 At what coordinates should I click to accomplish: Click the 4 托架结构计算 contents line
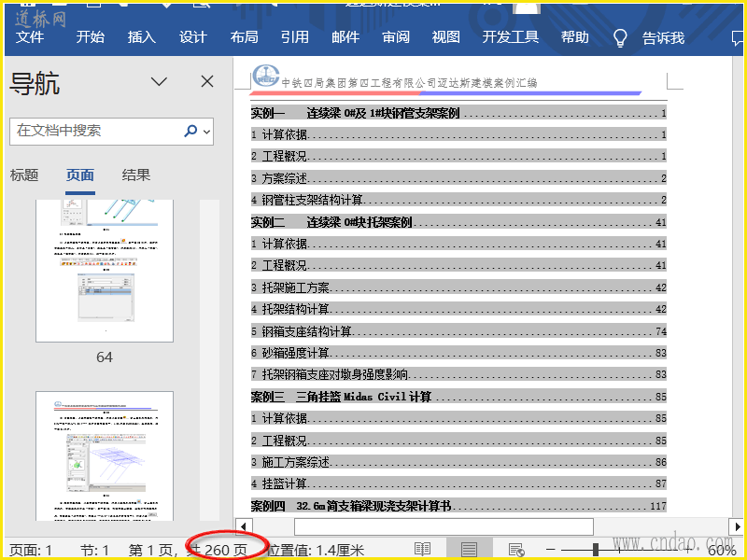pyautogui.click(x=458, y=309)
